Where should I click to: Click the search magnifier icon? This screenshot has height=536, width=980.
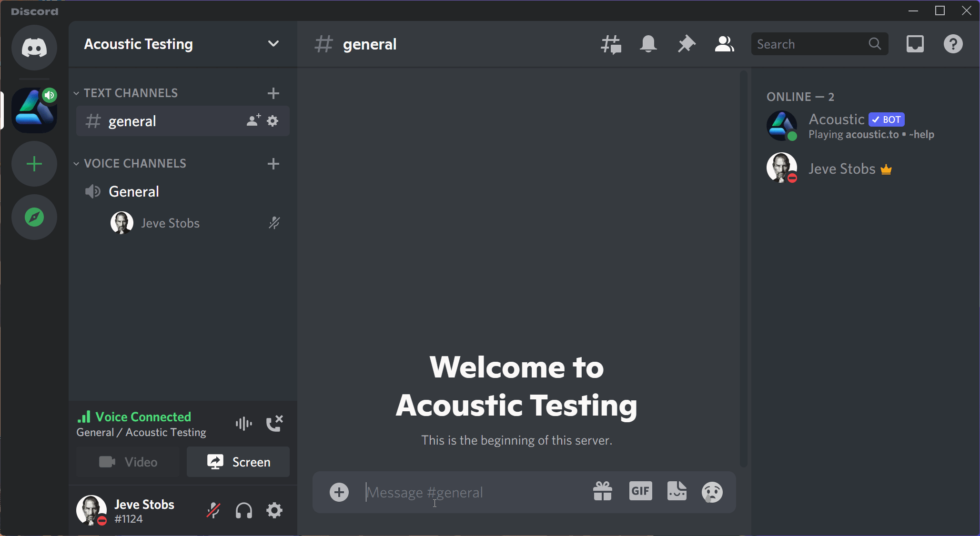tap(875, 44)
